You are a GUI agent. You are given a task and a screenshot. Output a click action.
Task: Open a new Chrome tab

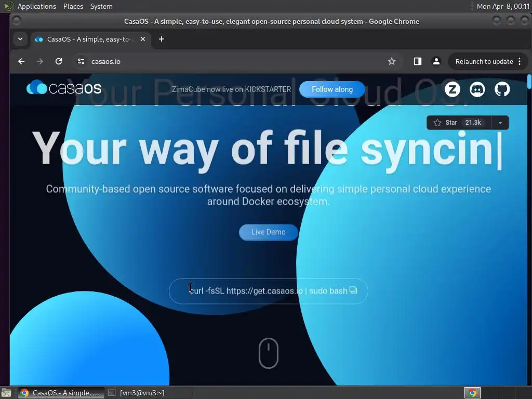pyautogui.click(x=162, y=39)
